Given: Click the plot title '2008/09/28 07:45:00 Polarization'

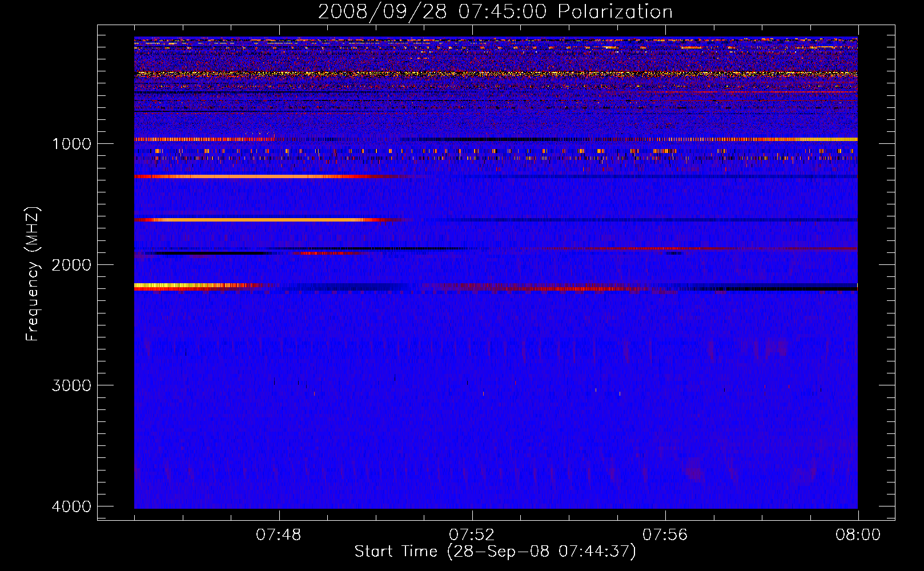Looking at the screenshot, I should (x=495, y=11).
